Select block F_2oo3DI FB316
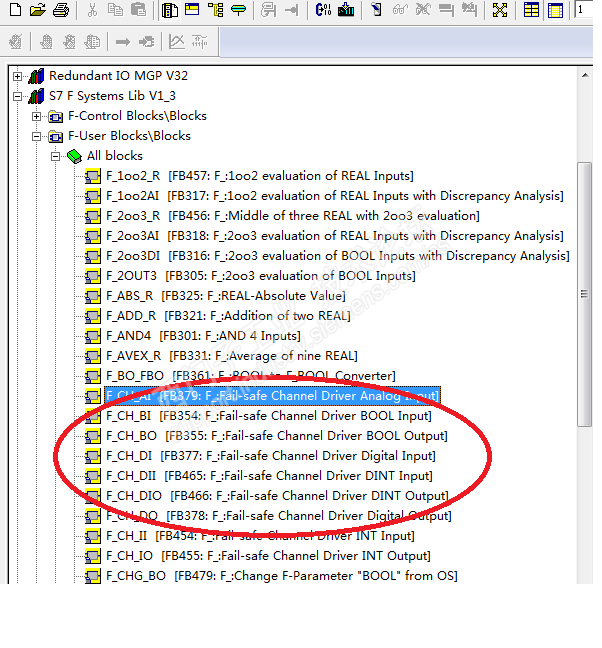602x648 pixels. point(338,256)
